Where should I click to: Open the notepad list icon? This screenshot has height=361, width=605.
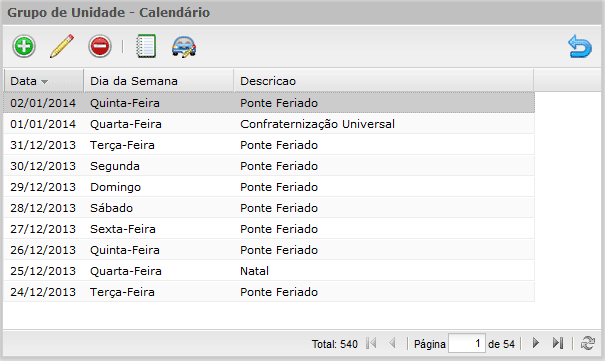pyautogui.click(x=146, y=46)
